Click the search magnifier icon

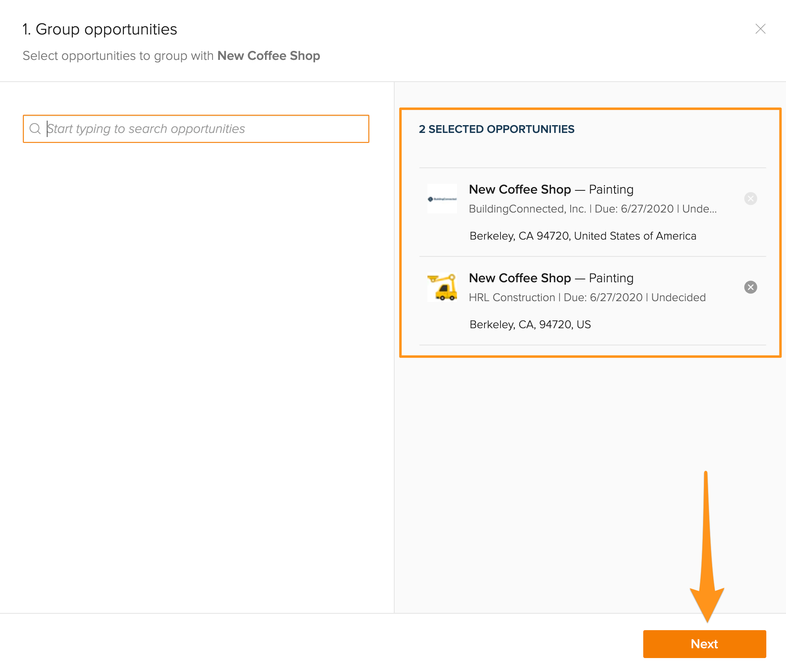[35, 129]
